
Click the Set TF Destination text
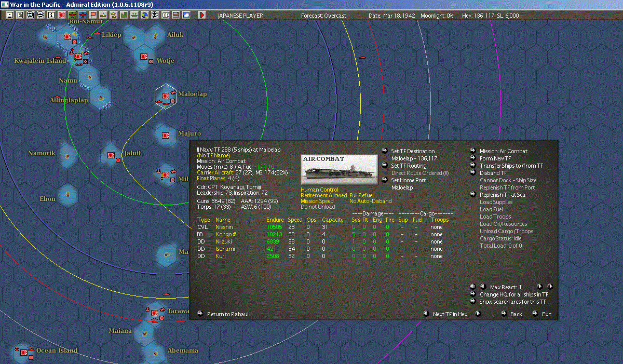pyautogui.click(x=413, y=151)
